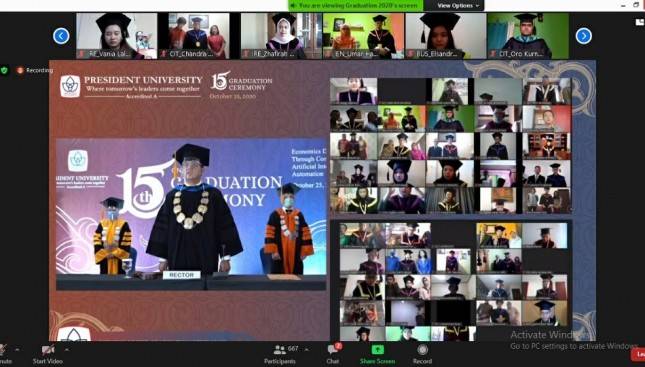Expand audio options arrow beside mute
Screen dimensions: 645x367
click(x=17, y=350)
